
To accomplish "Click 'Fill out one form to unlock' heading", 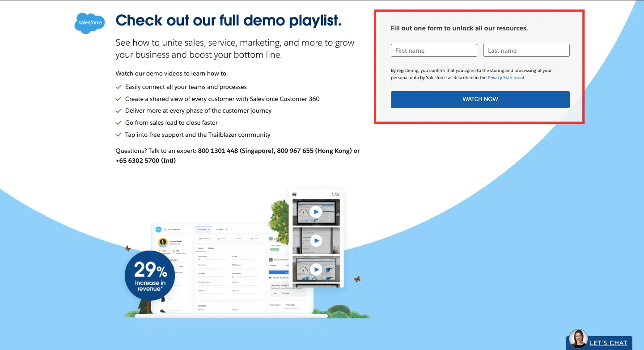I will (x=459, y=28).
